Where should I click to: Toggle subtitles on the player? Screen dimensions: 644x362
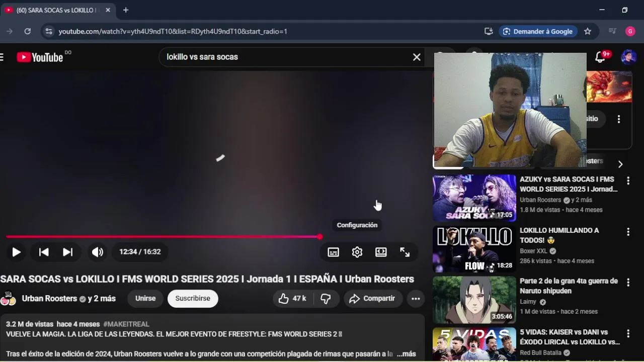click(x=333, y=252)
